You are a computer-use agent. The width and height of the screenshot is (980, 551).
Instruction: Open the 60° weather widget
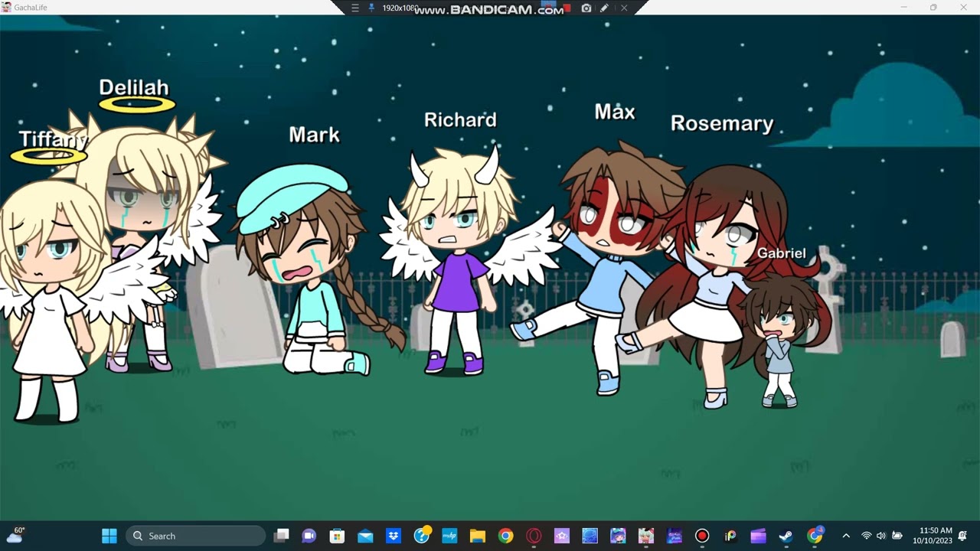point(15,535)
